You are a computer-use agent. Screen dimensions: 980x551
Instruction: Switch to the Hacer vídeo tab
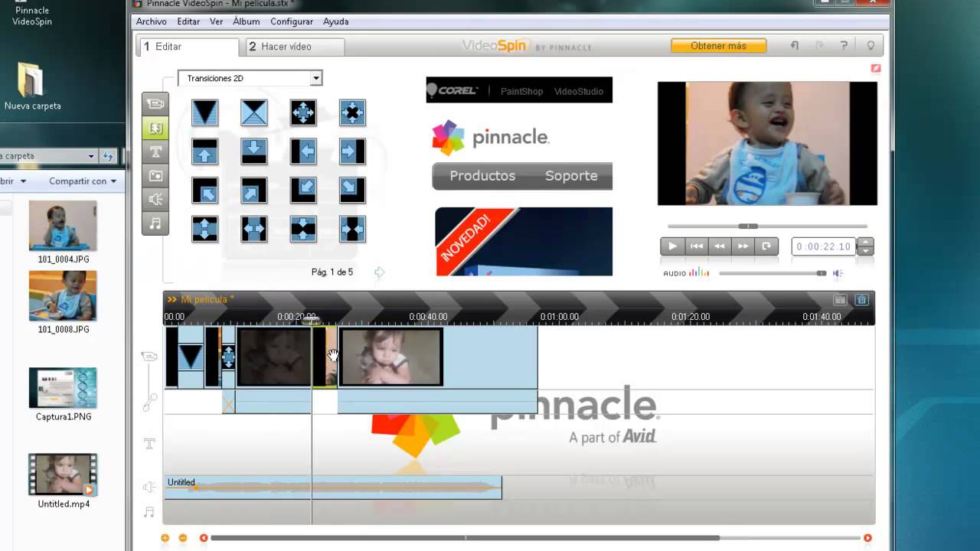coord(295,47)
